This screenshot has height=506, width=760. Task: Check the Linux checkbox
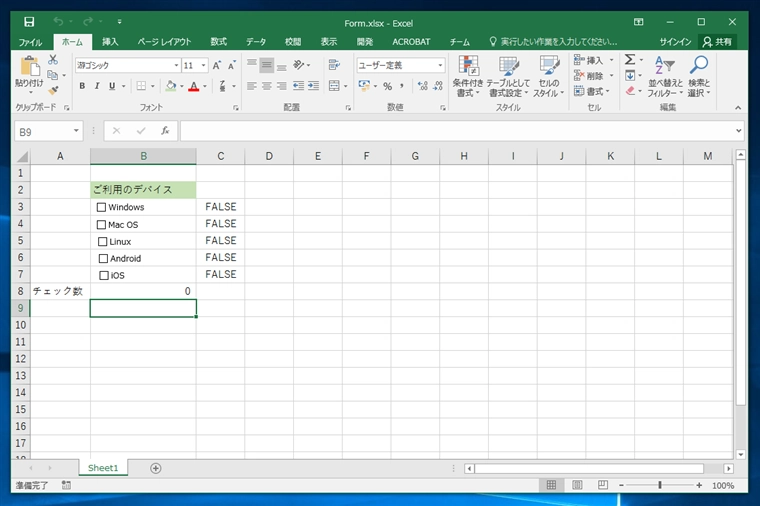click(x=102, y=241)
